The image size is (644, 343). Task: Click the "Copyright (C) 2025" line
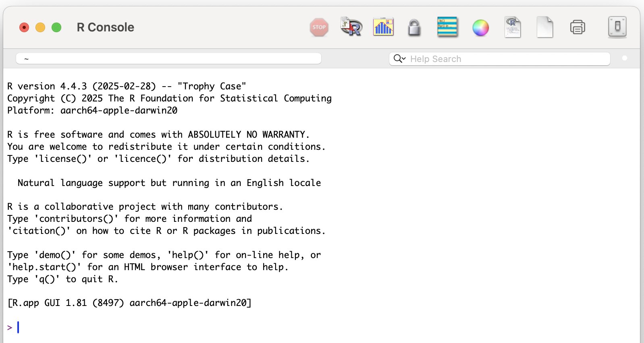click(169, 98)
